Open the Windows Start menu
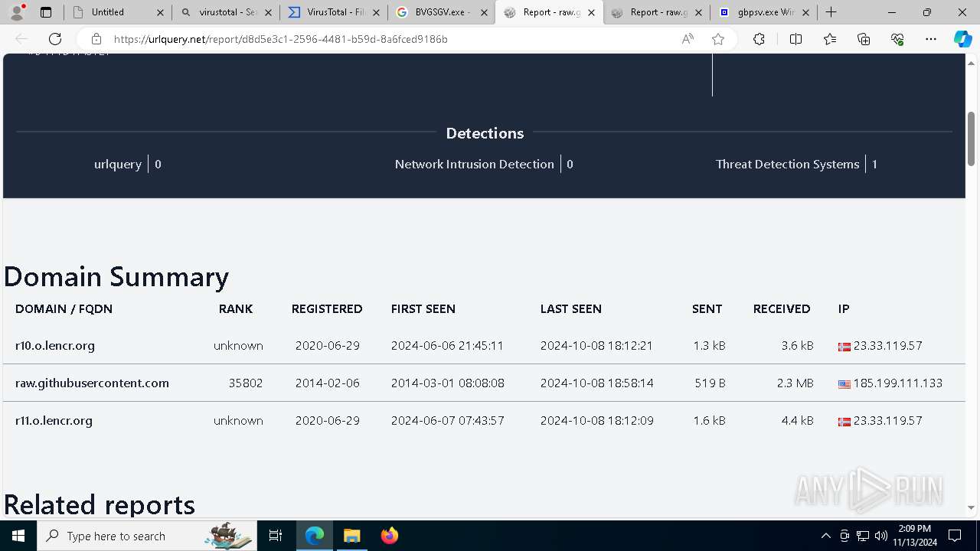 18,536
